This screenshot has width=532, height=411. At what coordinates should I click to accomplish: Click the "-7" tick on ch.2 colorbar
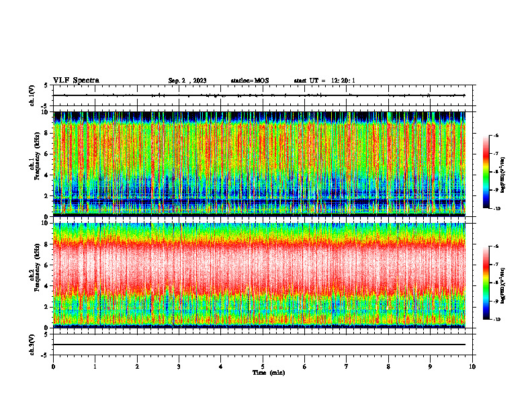point(496,265)
